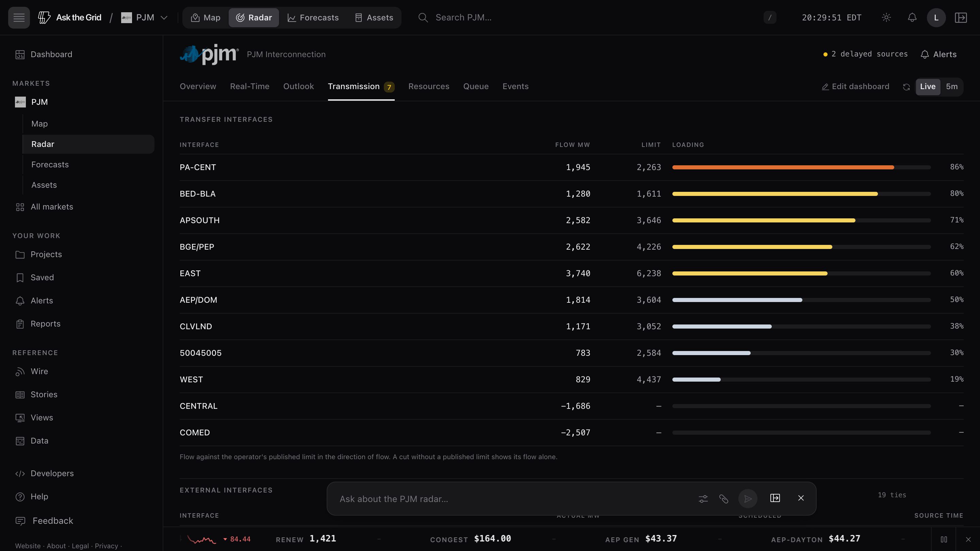Focus Ask about the PJM radar input

513,499
